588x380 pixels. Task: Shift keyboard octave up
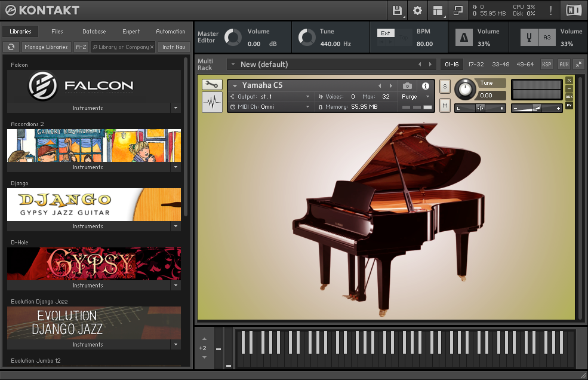[x=204, y=339]
